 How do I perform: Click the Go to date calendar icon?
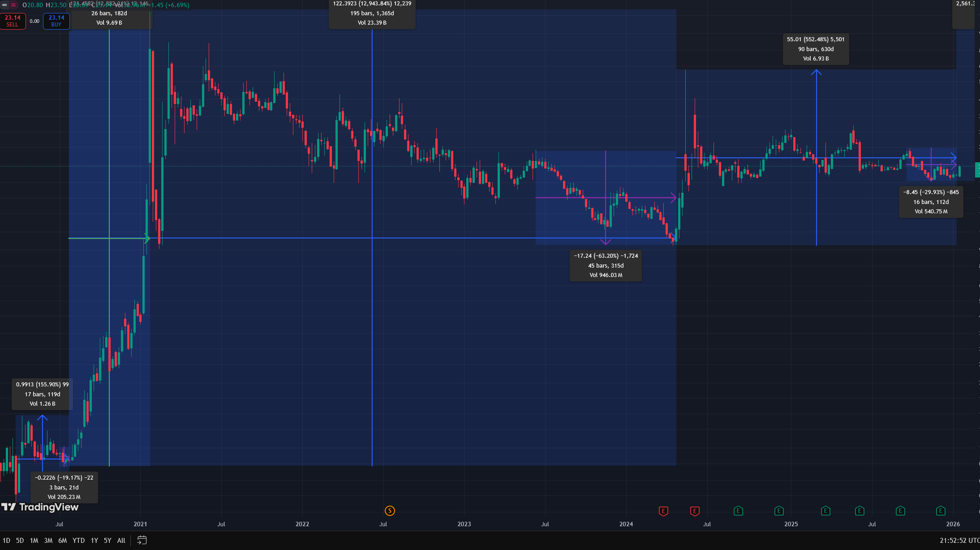coord(142,540)
